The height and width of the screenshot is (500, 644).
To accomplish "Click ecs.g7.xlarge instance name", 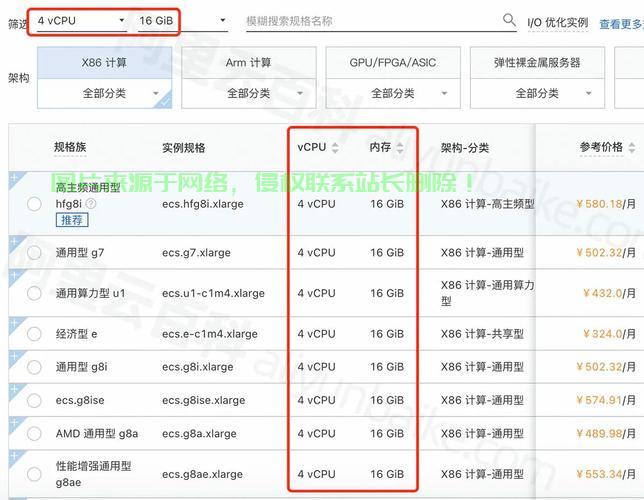I will coord(196,252).
